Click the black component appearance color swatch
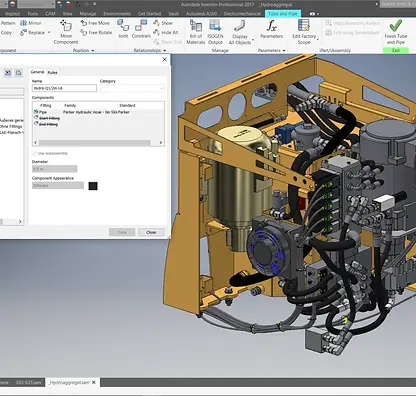The image size is (416, 396). [x=93, y=186]
